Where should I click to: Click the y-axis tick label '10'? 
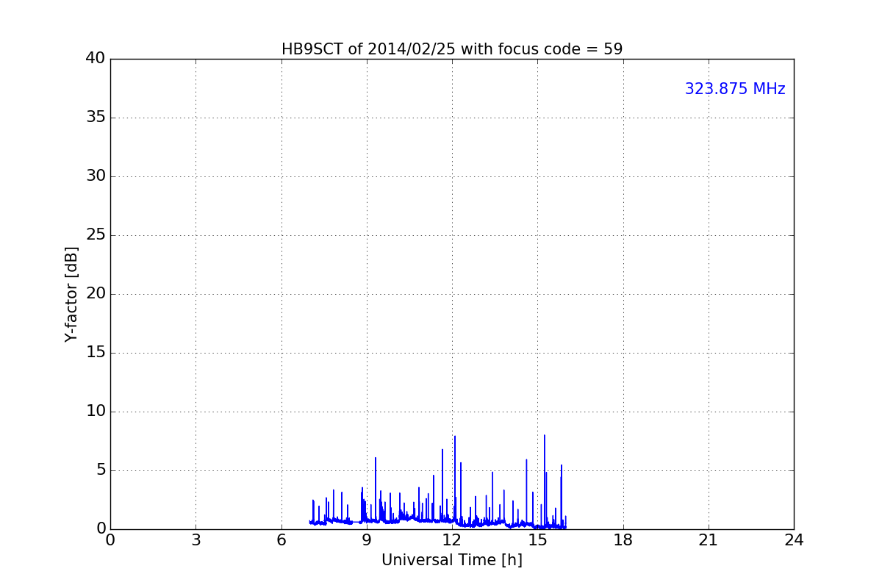pyautogui.click(x=96, y=412)
